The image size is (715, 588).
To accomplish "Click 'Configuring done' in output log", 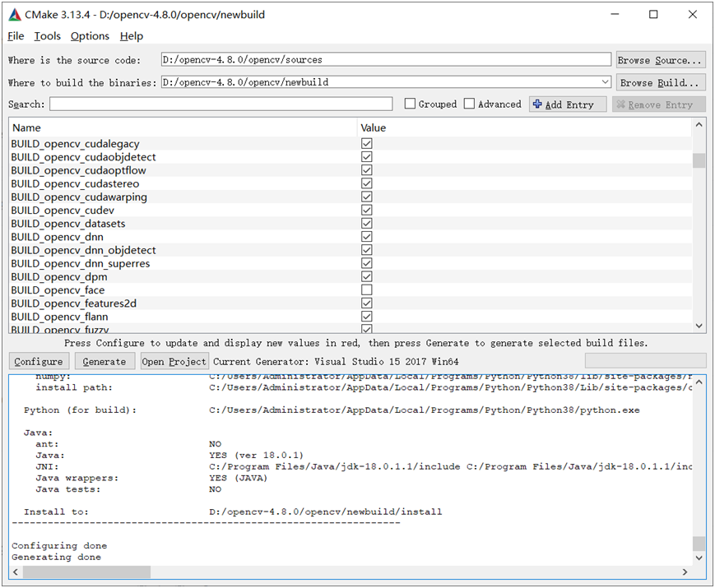I will point(59,545).
